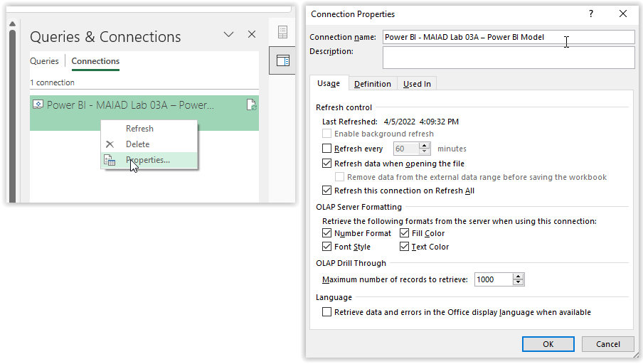Enable Office display language retrieval checkbox
The height and width of the screenshot is (364, 643).
tap(326, 312)
